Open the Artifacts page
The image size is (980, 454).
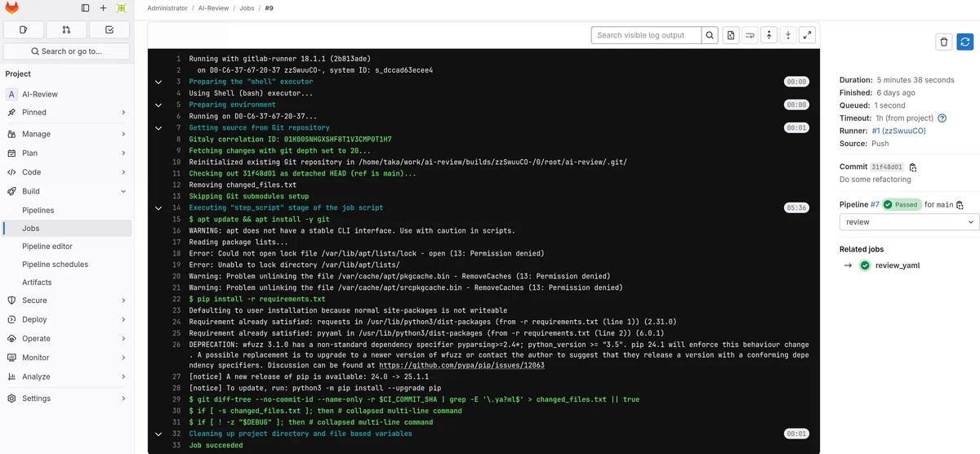pos(67,283)
